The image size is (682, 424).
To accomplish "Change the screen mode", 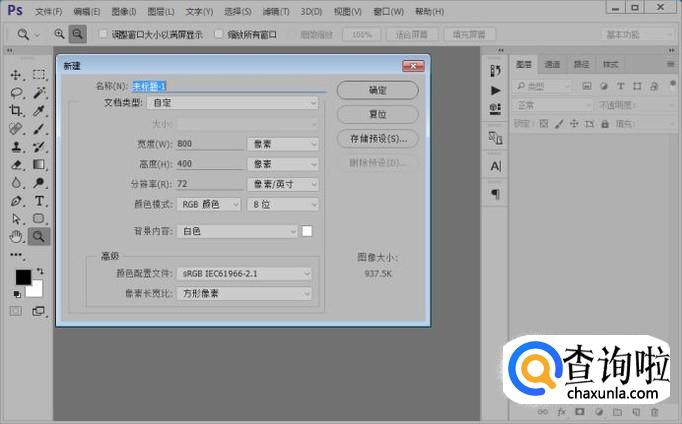I will (x=39, y=311).
